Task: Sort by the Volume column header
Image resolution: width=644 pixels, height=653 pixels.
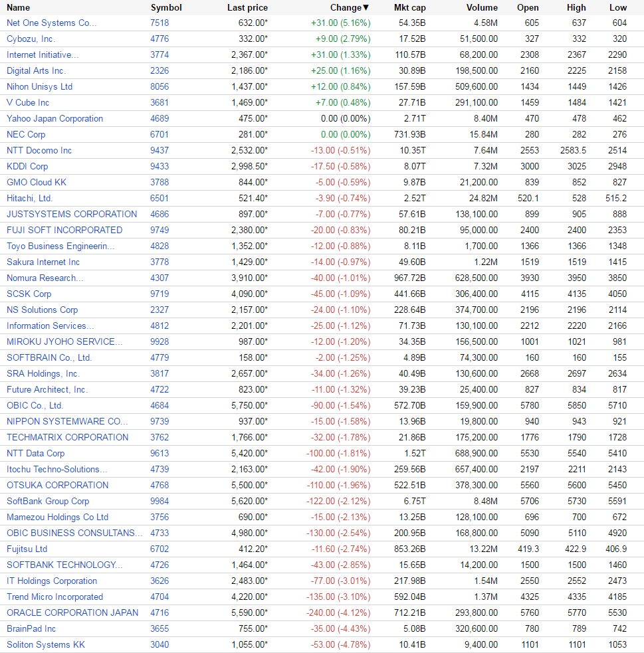Action: tap(482, 7)
